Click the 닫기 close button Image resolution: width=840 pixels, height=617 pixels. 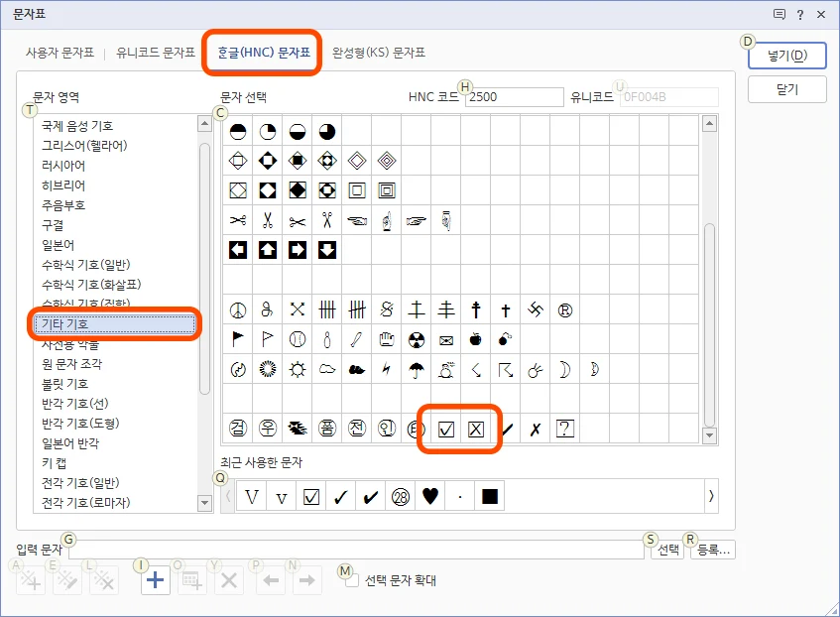786,88
